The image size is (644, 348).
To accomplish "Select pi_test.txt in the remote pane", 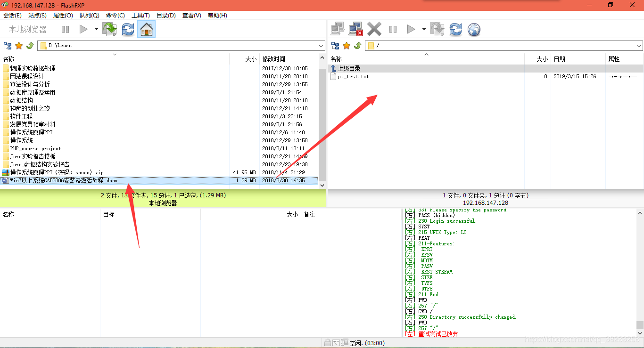I will point(353,76).
